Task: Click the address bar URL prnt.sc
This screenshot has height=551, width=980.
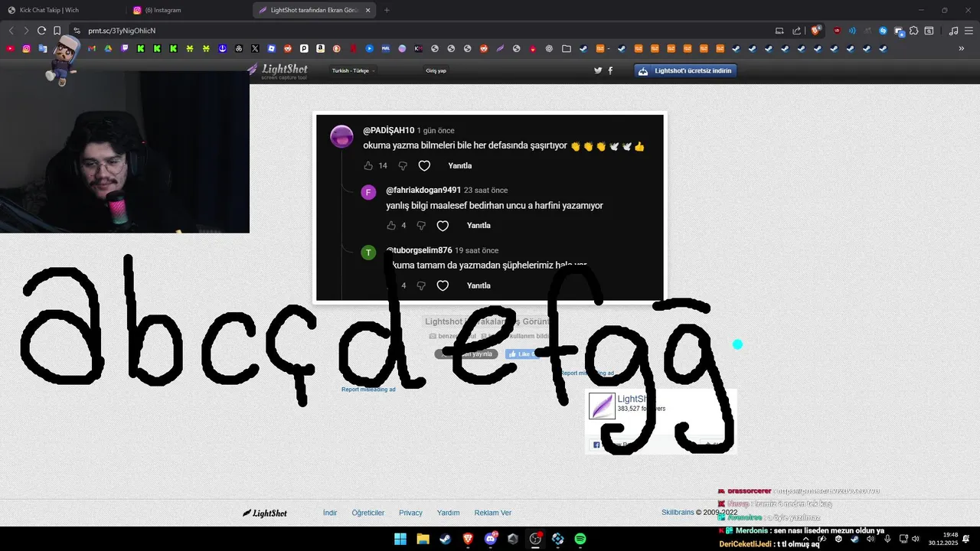Action: coord(122,31)
